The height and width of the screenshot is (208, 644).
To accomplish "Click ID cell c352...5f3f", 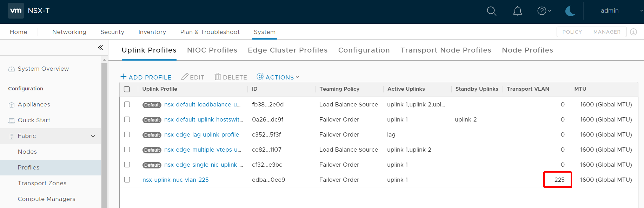I will [266, 134].
